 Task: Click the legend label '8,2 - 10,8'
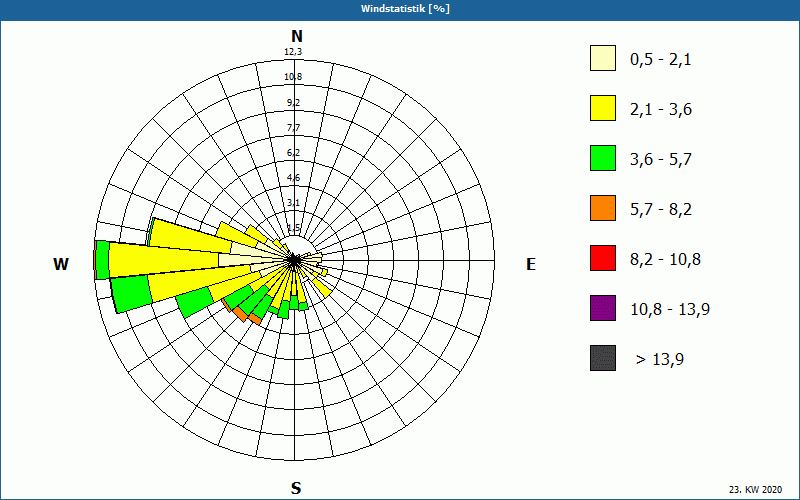point(665,260)
